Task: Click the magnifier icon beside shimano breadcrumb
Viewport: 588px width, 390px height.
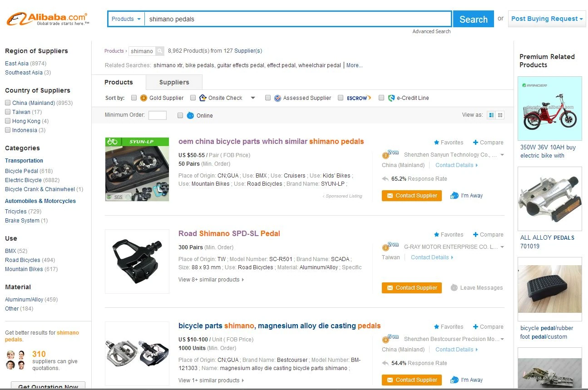Action: pos(160,51)
